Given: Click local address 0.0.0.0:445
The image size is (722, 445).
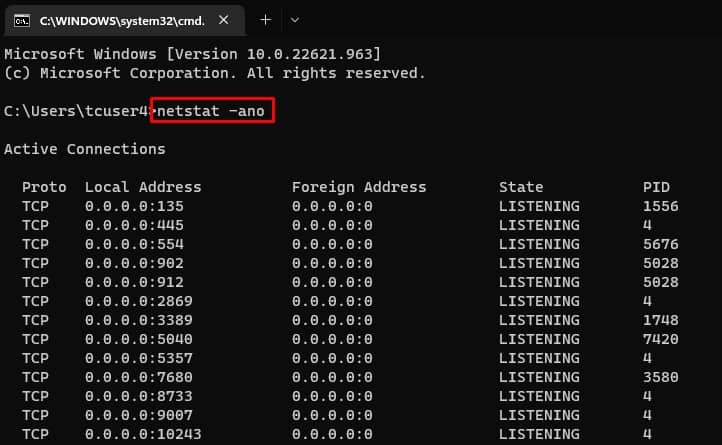Looking at the screenshot, I should 134,225.
